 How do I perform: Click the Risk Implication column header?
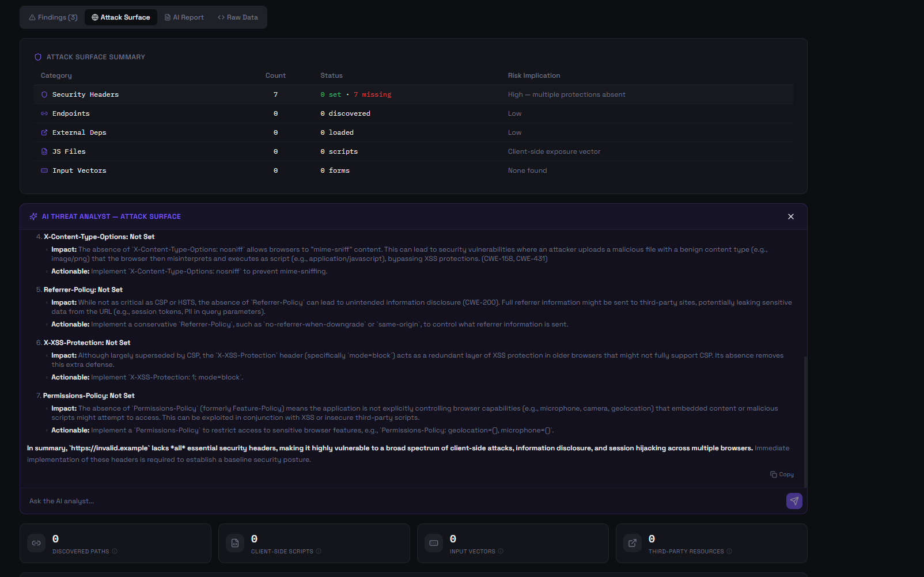534,75
